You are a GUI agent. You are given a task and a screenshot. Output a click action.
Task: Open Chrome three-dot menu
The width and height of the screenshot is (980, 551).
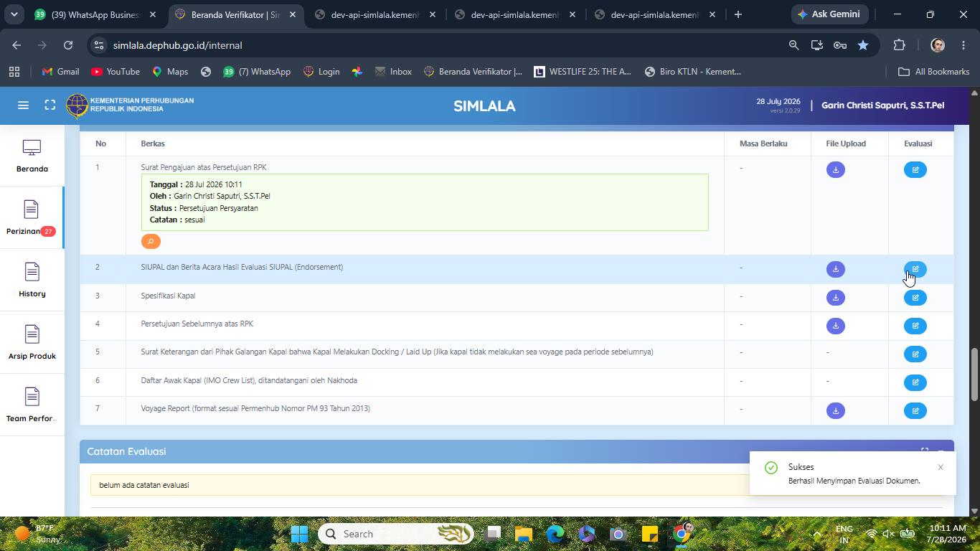[963, 45]
